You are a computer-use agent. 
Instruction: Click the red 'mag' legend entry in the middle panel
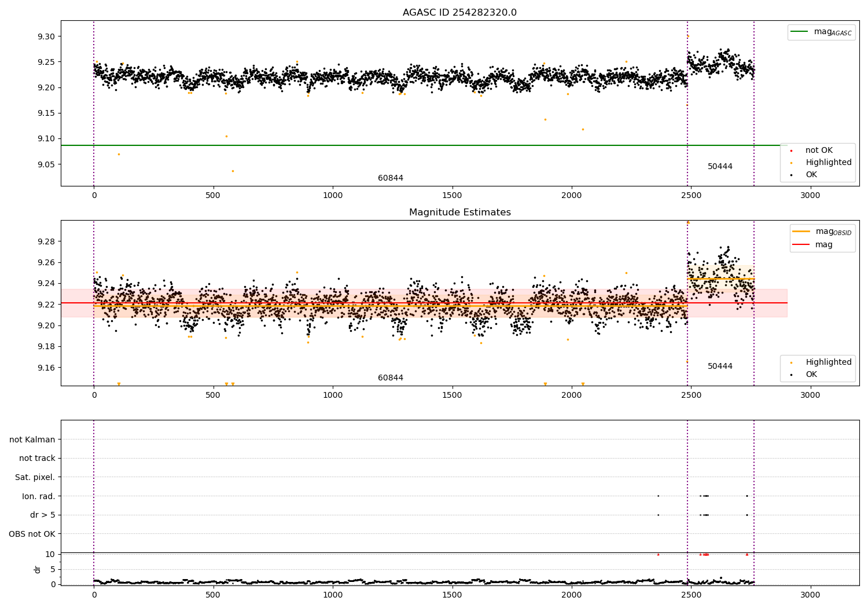812,245
